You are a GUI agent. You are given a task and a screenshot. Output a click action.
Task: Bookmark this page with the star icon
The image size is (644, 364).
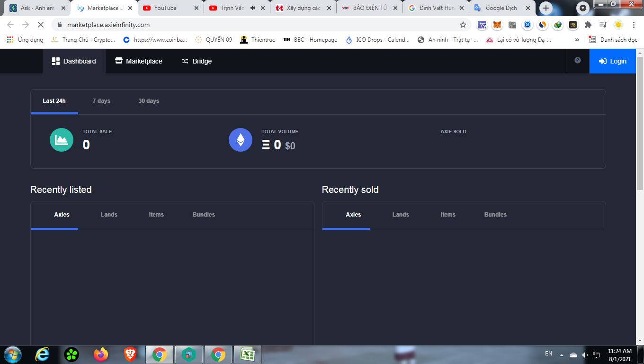pos(463,25)
